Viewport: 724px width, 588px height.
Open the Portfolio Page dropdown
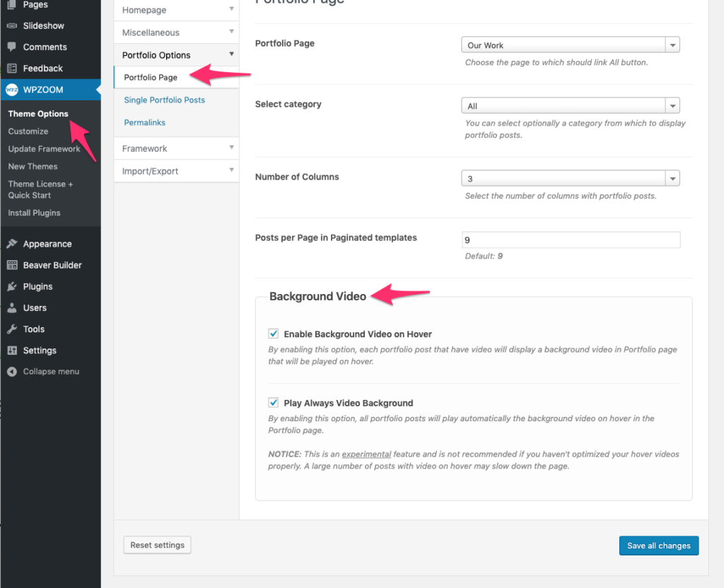(x=570, y=45)
